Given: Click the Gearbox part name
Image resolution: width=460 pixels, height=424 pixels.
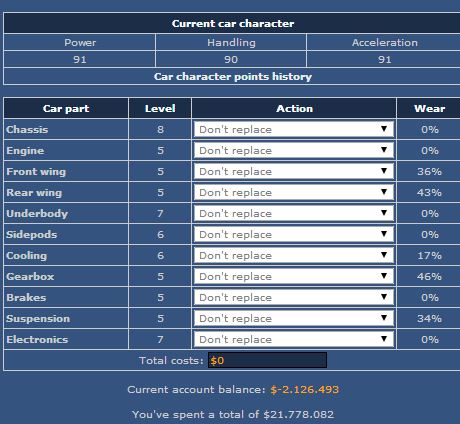Looking at the screenshot, I should tap(30, 276).
